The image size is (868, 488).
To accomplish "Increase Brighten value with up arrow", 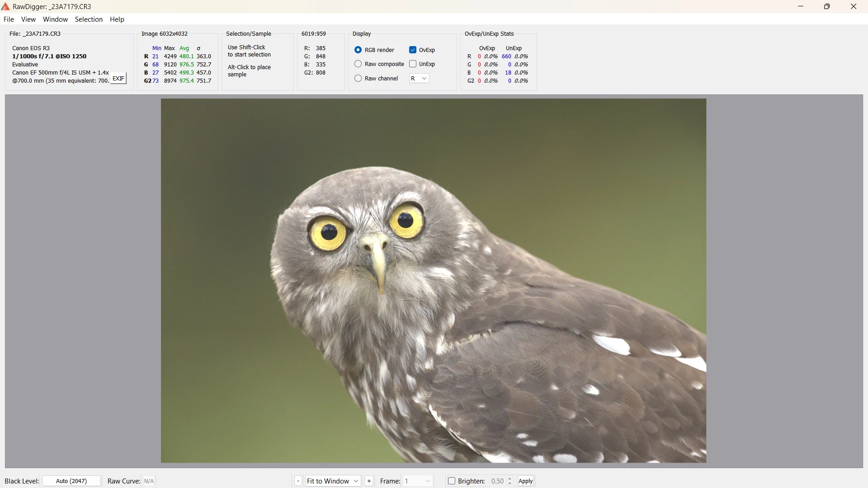I will 510,479.
